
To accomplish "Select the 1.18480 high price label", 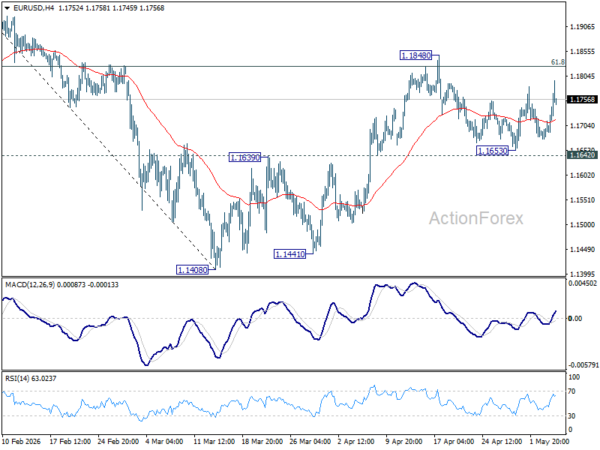I will tap(416, 55).
